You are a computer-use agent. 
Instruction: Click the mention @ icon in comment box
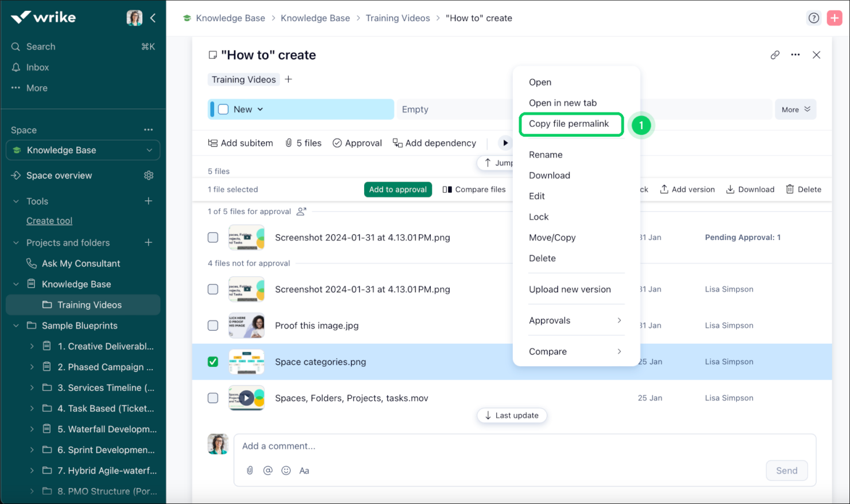point(268,470)
